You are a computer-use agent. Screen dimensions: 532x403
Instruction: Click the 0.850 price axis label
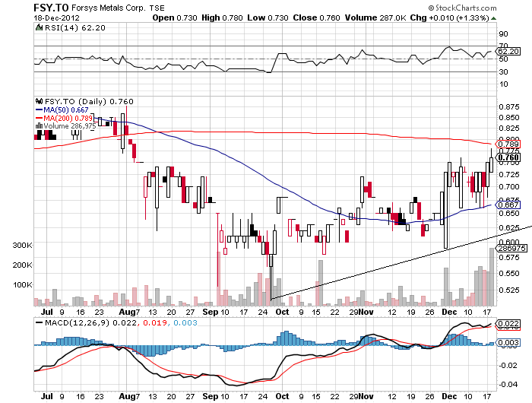click(x=509, y=117)
